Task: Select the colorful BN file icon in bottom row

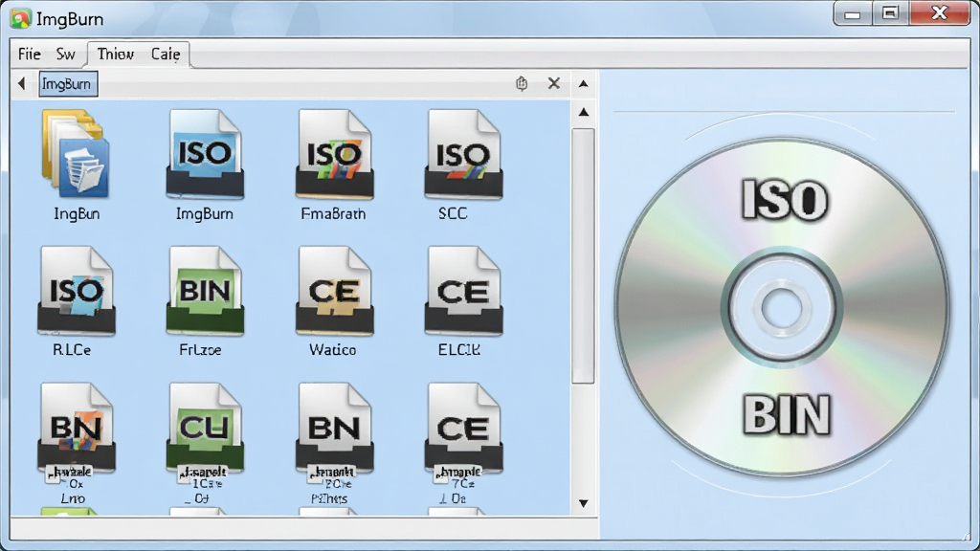Action: [77, 428]
